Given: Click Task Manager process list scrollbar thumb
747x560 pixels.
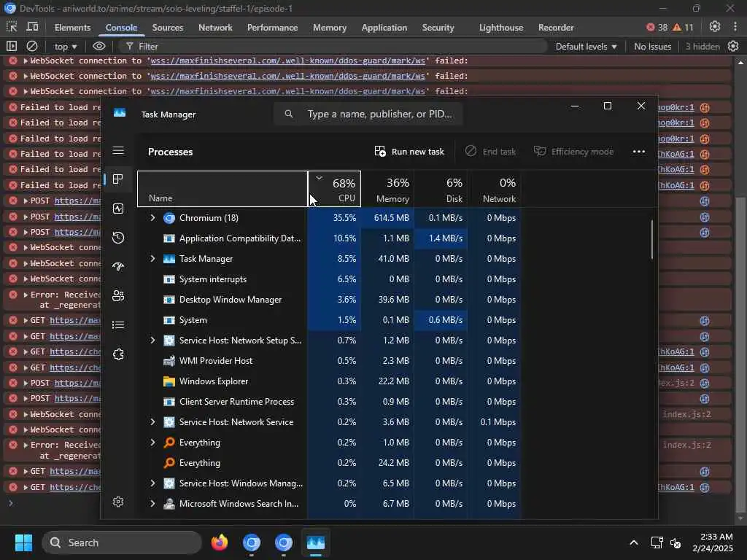Looking at the screenshot, I should (652, 239).
